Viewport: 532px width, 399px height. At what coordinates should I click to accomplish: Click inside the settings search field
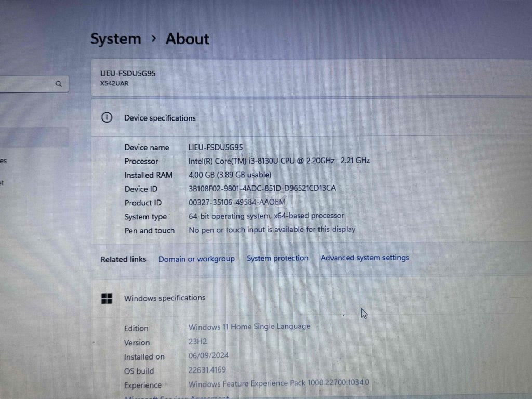tap(34, 84)
